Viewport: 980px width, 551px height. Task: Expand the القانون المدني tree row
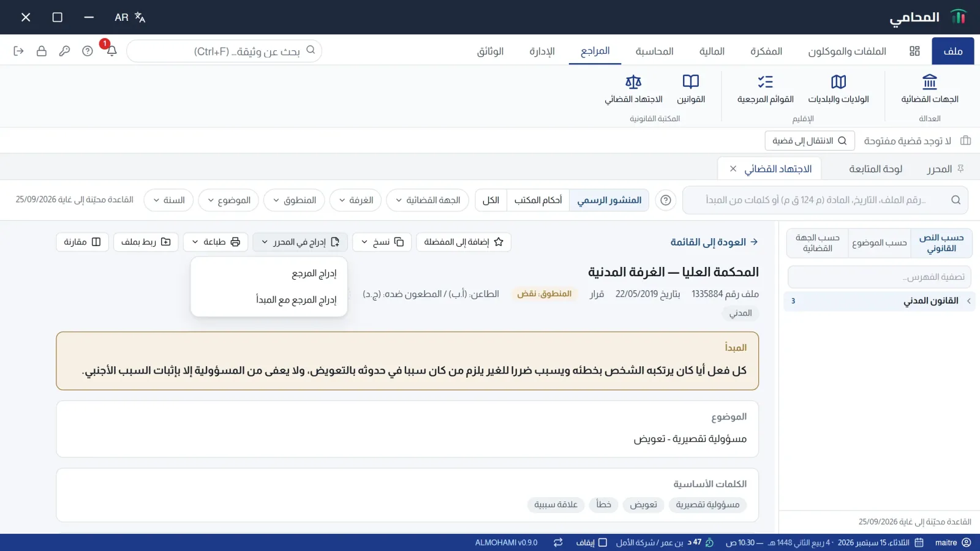878,301
